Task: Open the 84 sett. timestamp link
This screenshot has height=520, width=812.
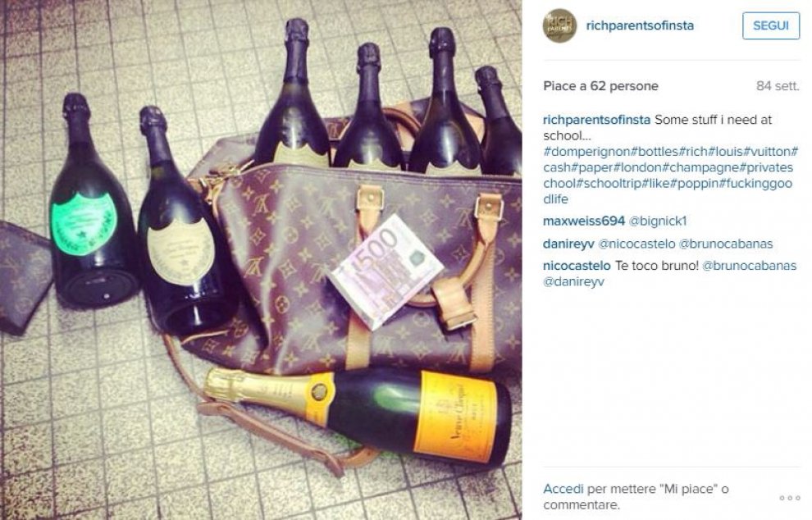Action: pos(778,86)
